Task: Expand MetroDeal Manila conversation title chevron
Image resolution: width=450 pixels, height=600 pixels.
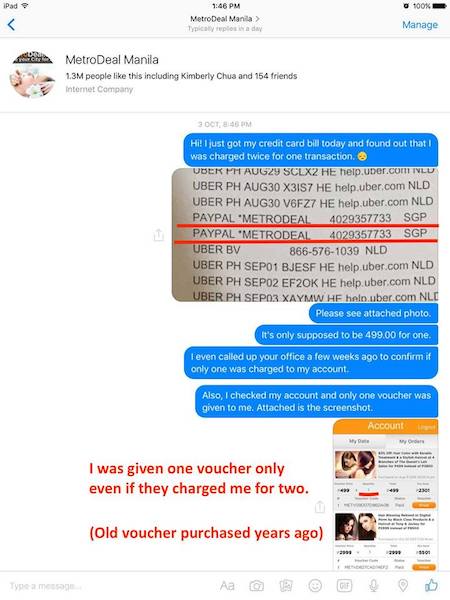Action: (x=258, y=18)
